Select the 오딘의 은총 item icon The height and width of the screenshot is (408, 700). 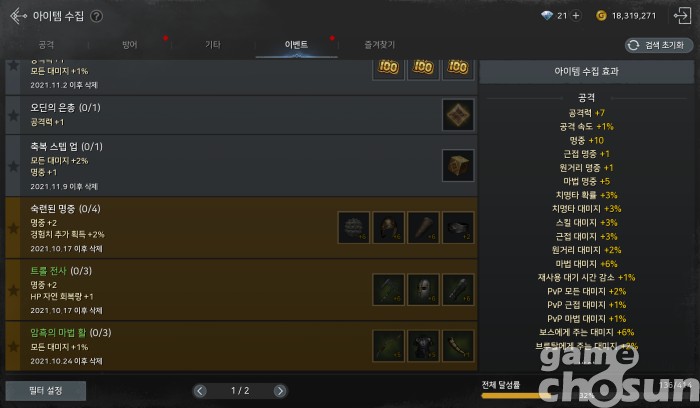tap(458, 115)
